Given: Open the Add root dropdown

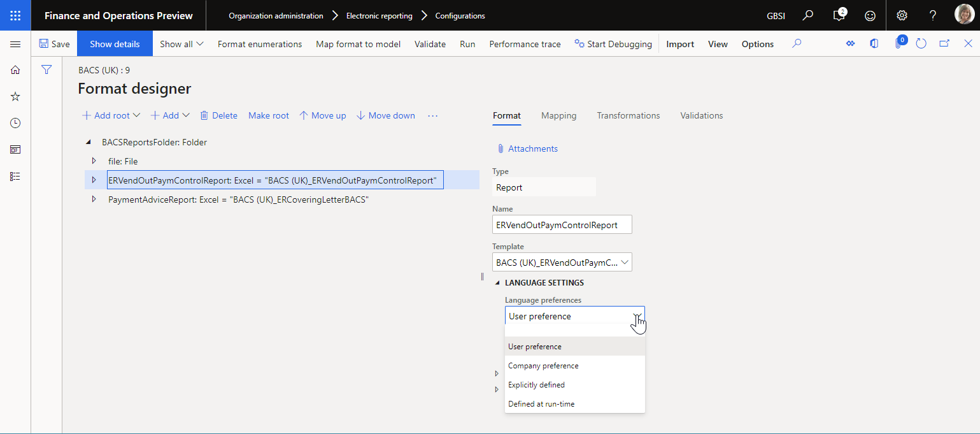Looking at the screenshot, I should (x=111, y=115).
